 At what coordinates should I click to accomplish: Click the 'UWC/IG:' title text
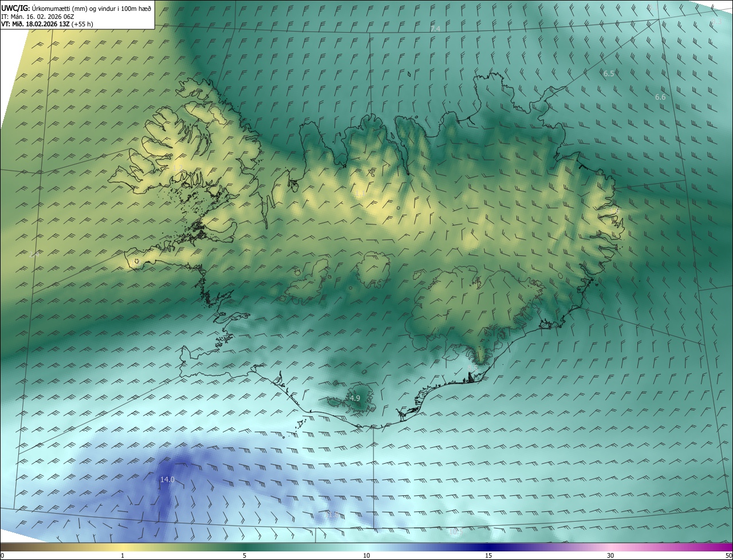(16, 8)
